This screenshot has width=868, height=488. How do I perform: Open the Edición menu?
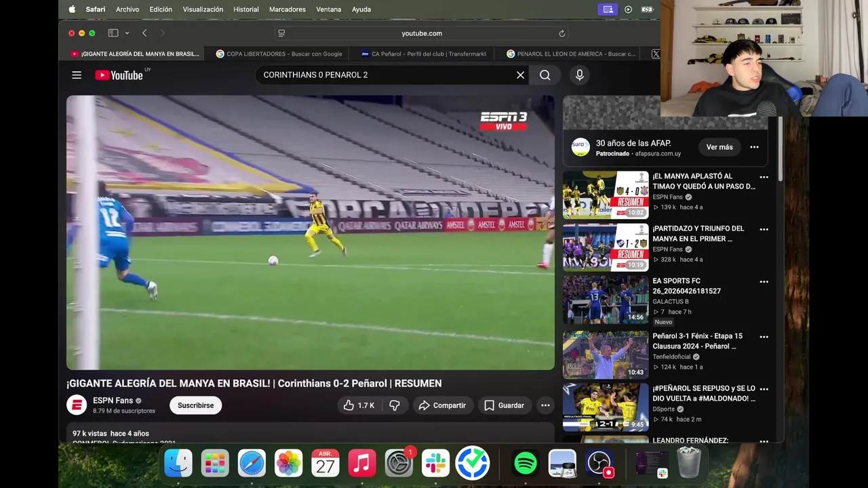161,9
